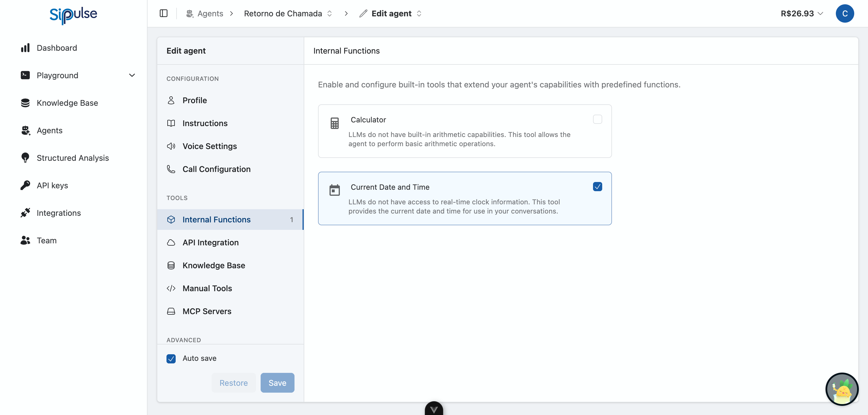Click the Save button
The image size is (868, 415).
point(277,383)
